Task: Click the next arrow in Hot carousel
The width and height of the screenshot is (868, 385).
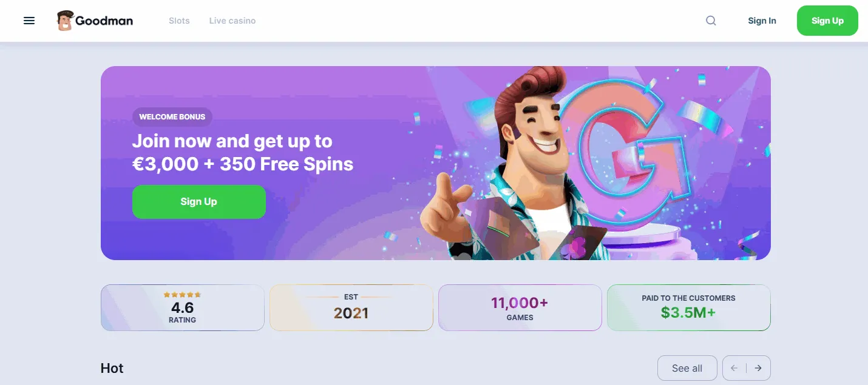Action: (758, 368)
